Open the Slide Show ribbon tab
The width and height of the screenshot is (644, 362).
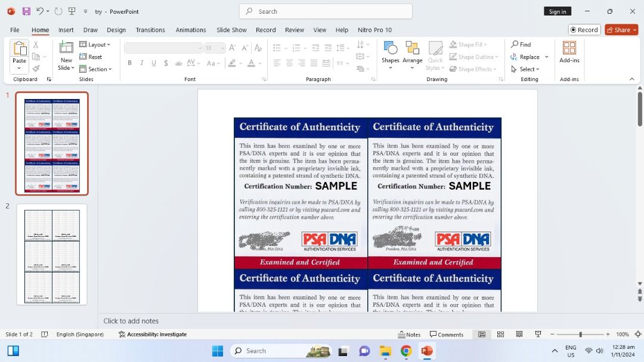coord(231,30)
